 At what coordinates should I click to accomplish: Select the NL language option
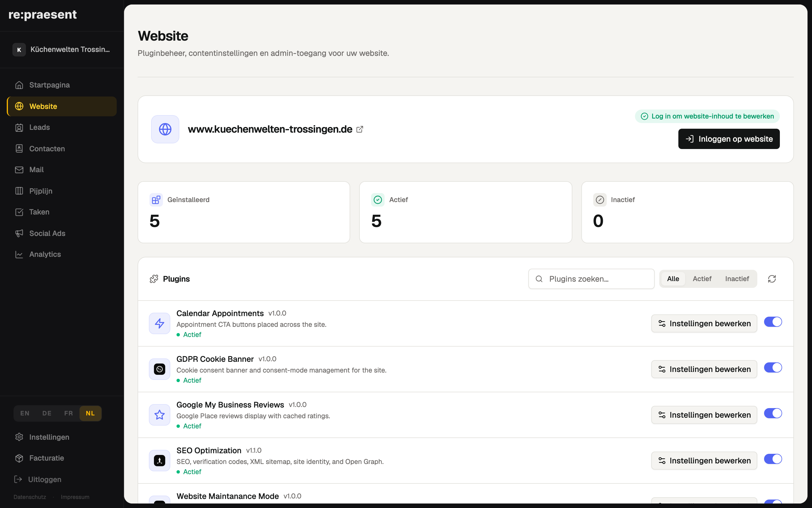[x=90, y=413]
